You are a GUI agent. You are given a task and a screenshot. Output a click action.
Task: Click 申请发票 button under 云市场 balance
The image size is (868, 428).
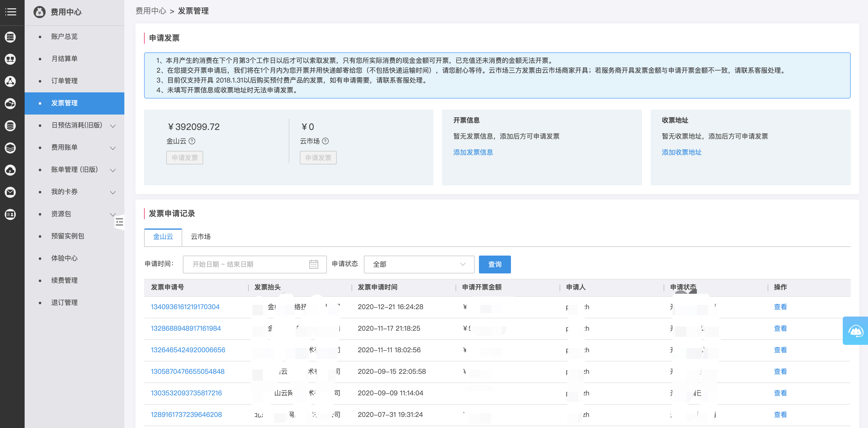tap(318, 158)
